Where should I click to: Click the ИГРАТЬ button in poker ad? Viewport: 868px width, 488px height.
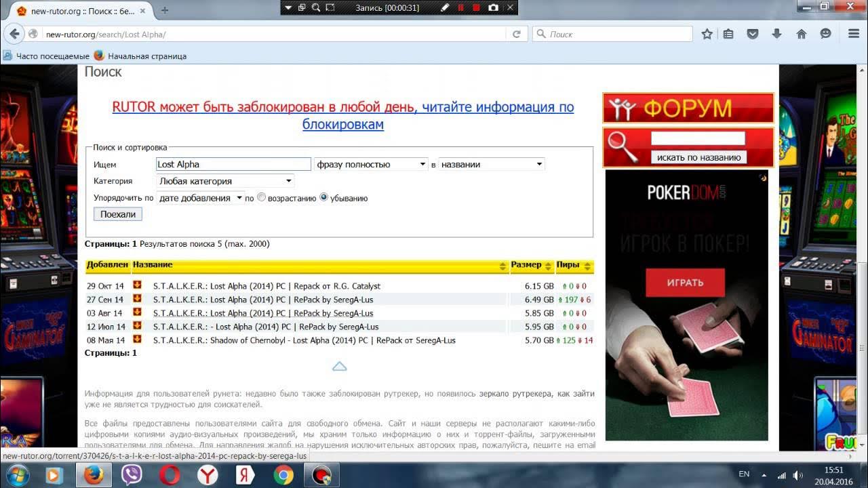[x=686, y=283]
